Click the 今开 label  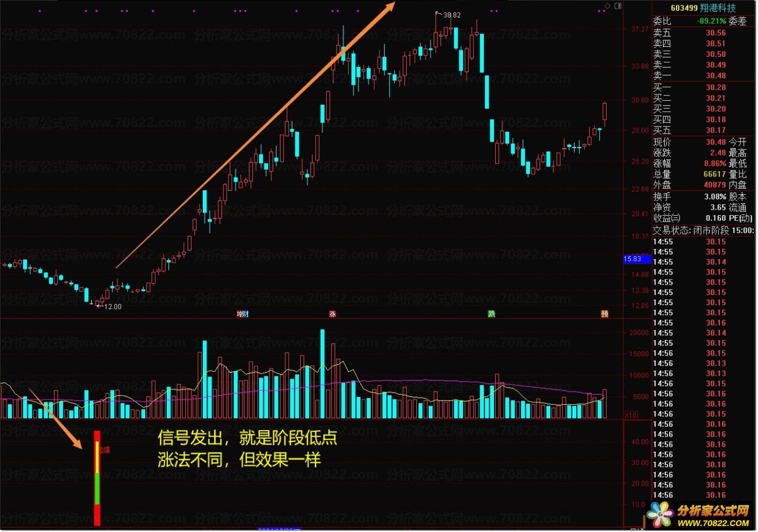[x=738, y=142]
